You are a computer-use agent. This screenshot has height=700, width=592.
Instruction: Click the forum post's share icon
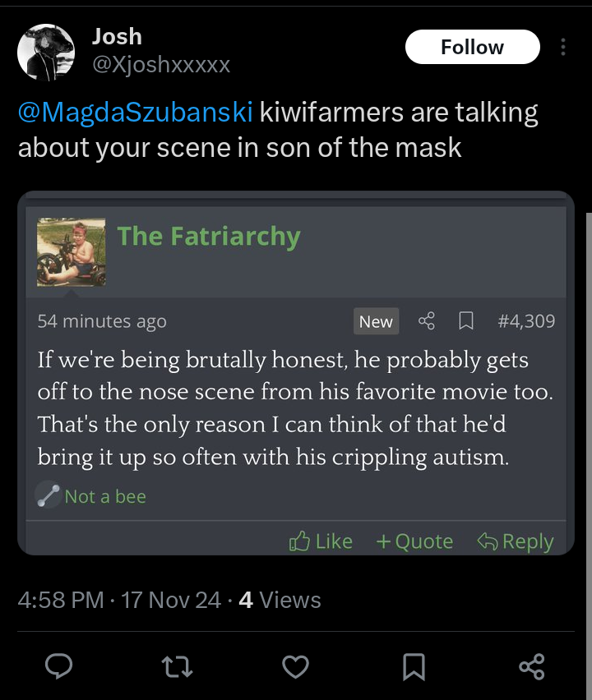[426, 321]
